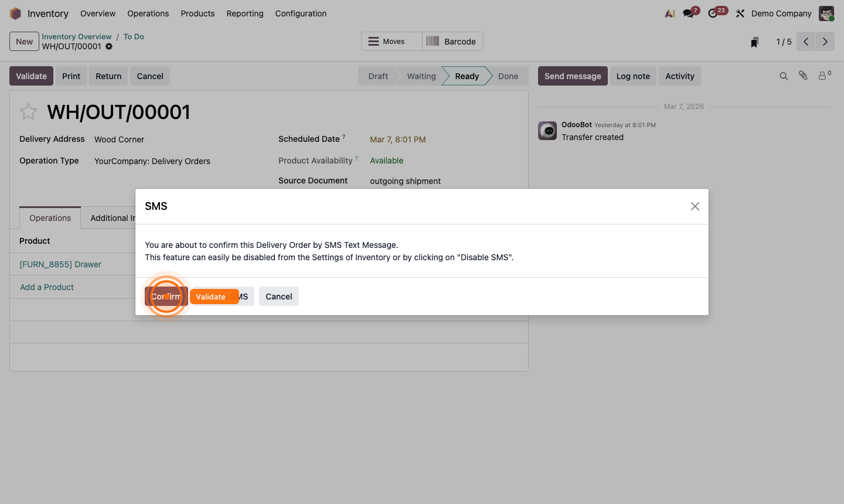
Task: Open the Barcode scanner view
Action: coord(451,41)
